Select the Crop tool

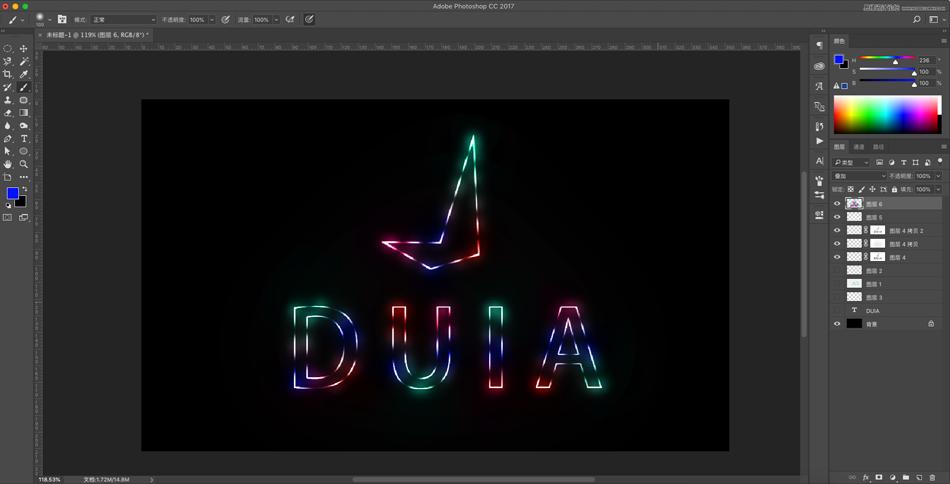click(x=8, y=75)
